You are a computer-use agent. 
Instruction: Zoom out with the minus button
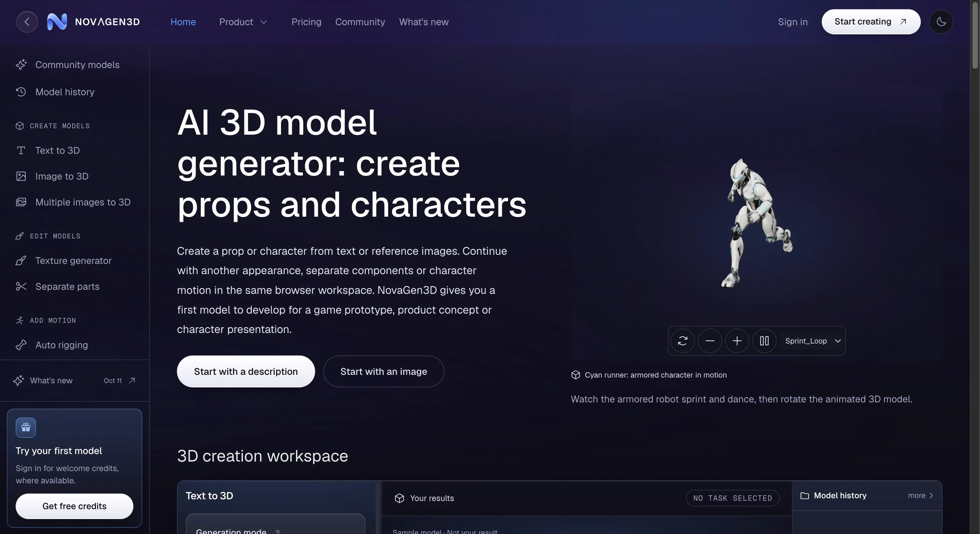[710, 340]
